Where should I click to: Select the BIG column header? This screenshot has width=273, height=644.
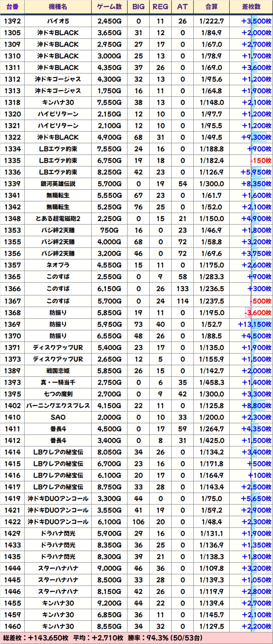click(x=138, y=7)
